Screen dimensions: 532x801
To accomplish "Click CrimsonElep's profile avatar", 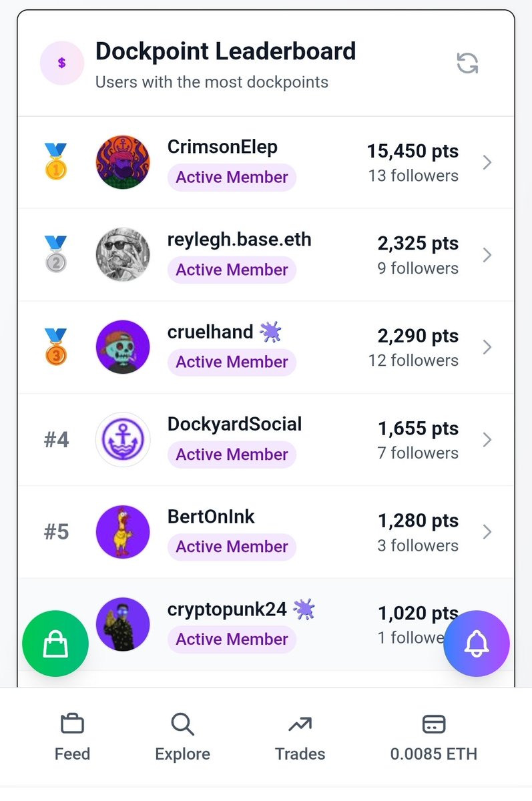I will 123,162.
